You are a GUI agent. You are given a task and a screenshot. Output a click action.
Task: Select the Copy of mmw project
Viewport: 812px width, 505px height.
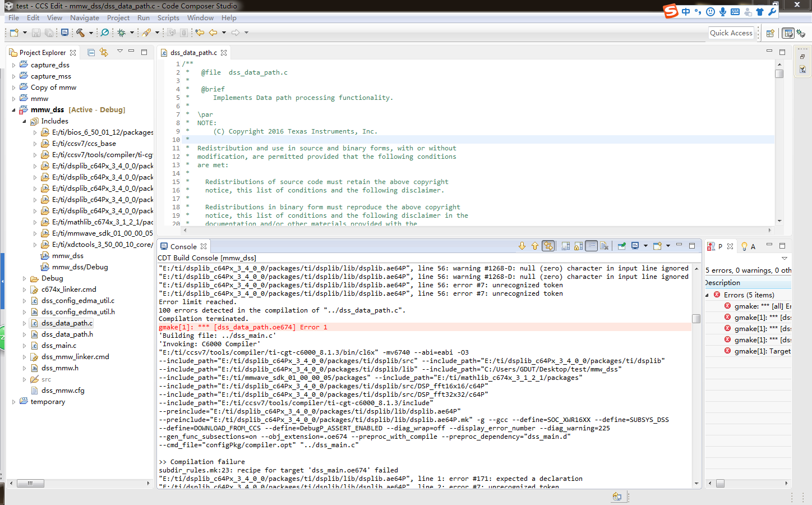[53, 88]
